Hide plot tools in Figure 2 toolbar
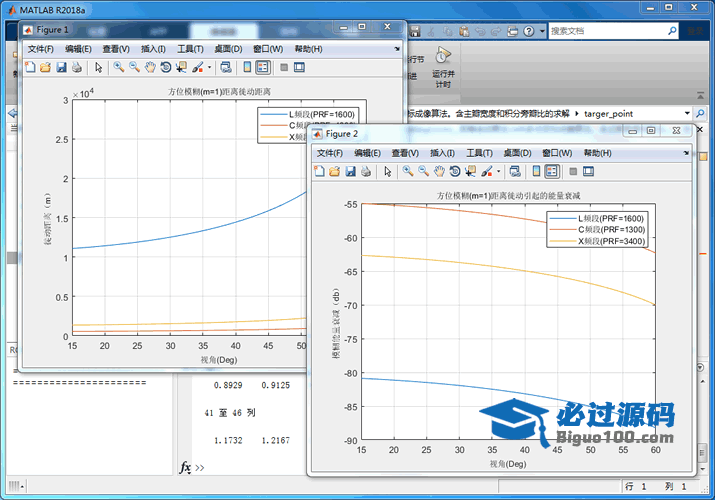The width and height of the screenshot is (715, 500). point(573,171)
